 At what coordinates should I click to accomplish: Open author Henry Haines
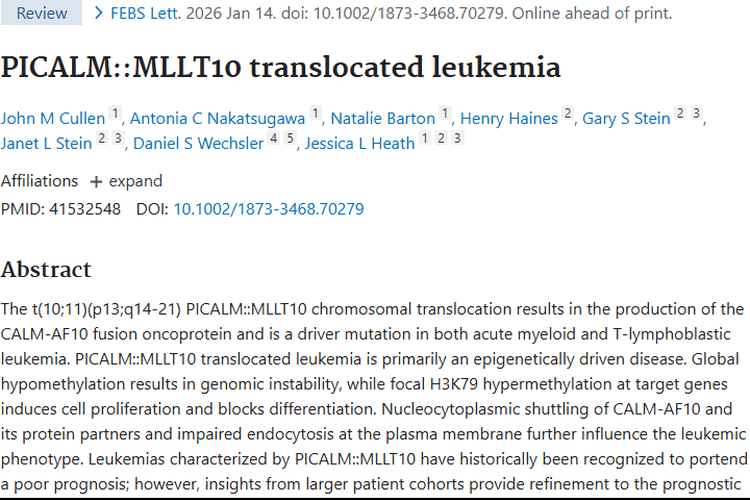click(508, 118)
